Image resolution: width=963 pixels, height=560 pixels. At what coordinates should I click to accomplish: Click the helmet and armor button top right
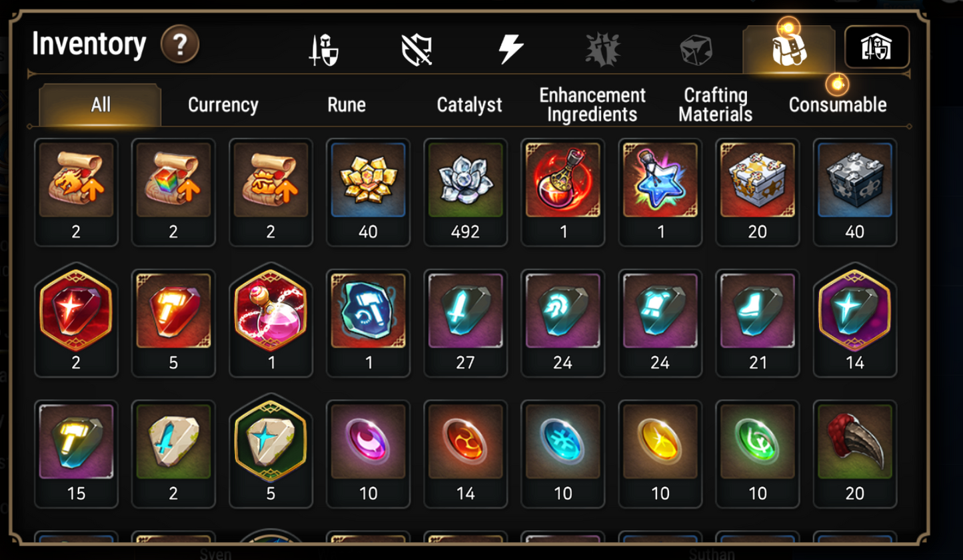[x=876, y=47]
